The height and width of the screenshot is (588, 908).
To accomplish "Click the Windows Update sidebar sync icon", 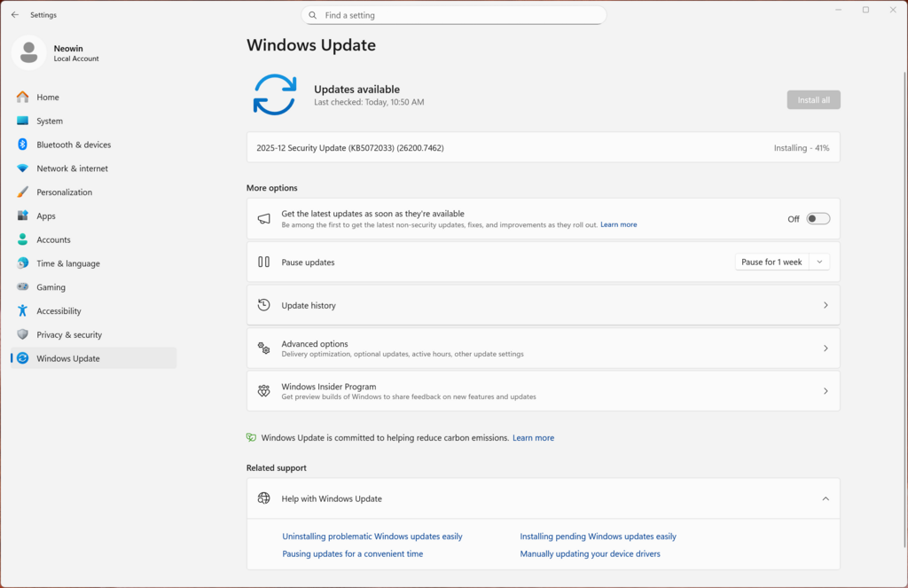I will click(22, 358).
